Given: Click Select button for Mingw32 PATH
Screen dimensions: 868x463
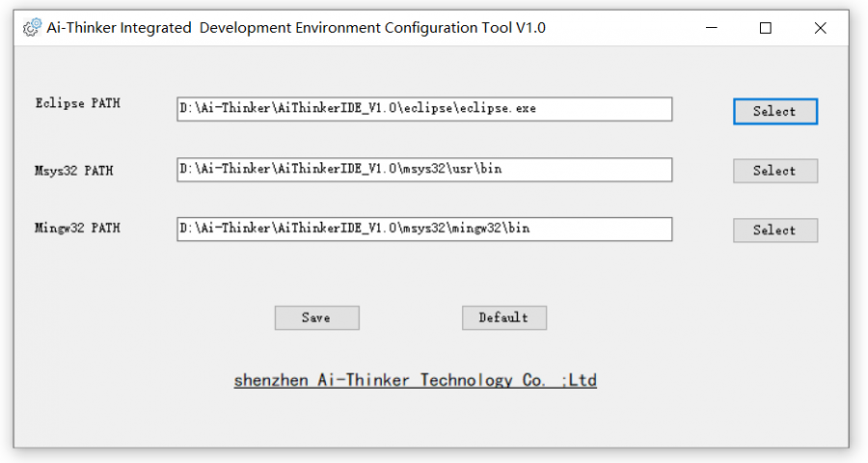Looking at the screenshot, I should click(x=775, y=230).
